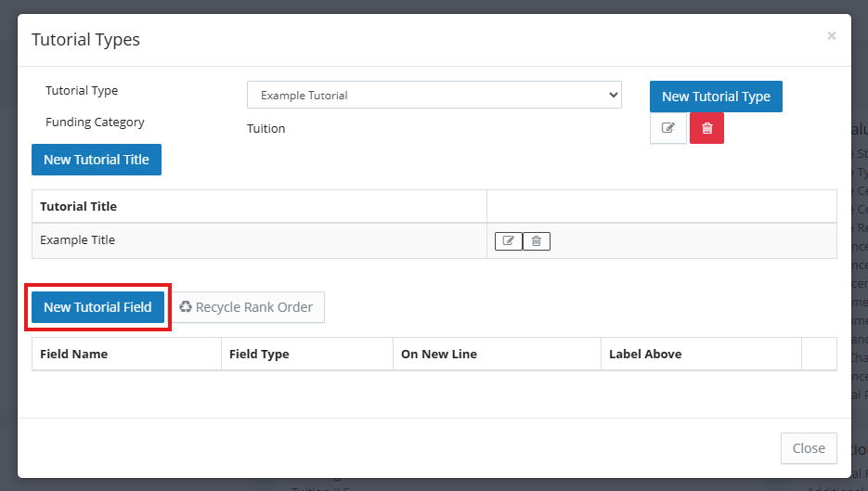Screen dimensions: 868x491
Task: Click the Field Name column header
Action: pos(74,354)
